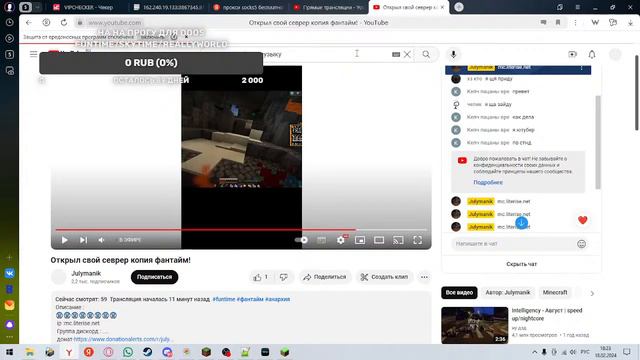
Task: Open the YouTube hamburger guide menu
Action: 33,54
